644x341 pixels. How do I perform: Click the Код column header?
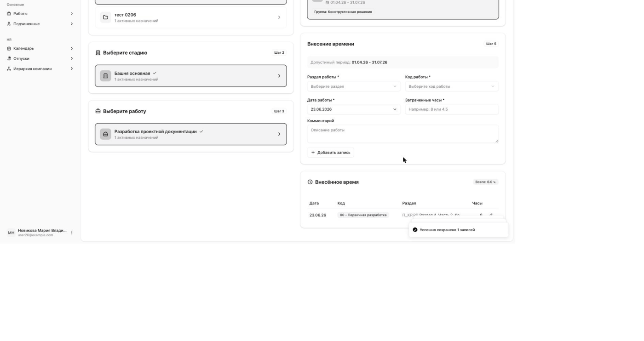(x=341, y=203)
